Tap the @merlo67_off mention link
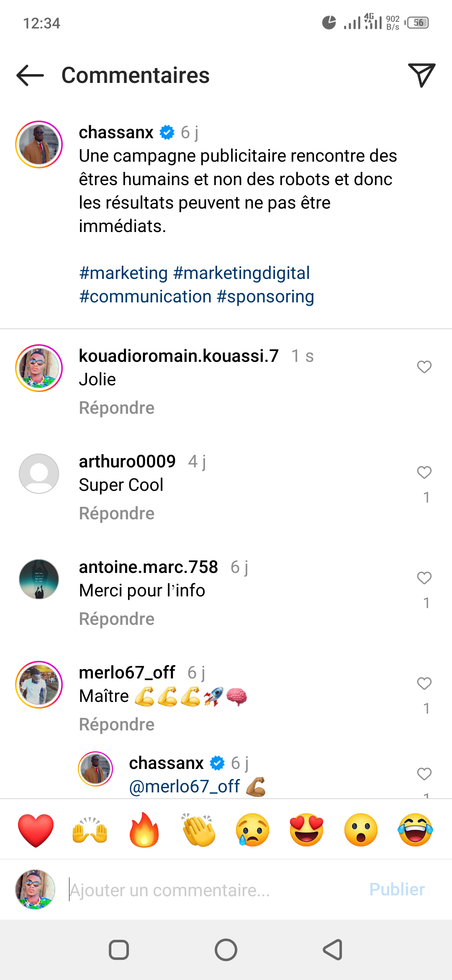 (185, 787)
